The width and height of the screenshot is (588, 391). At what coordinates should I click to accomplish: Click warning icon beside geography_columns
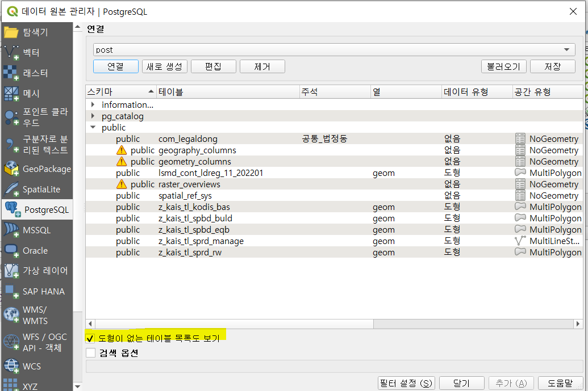point(122,150)
